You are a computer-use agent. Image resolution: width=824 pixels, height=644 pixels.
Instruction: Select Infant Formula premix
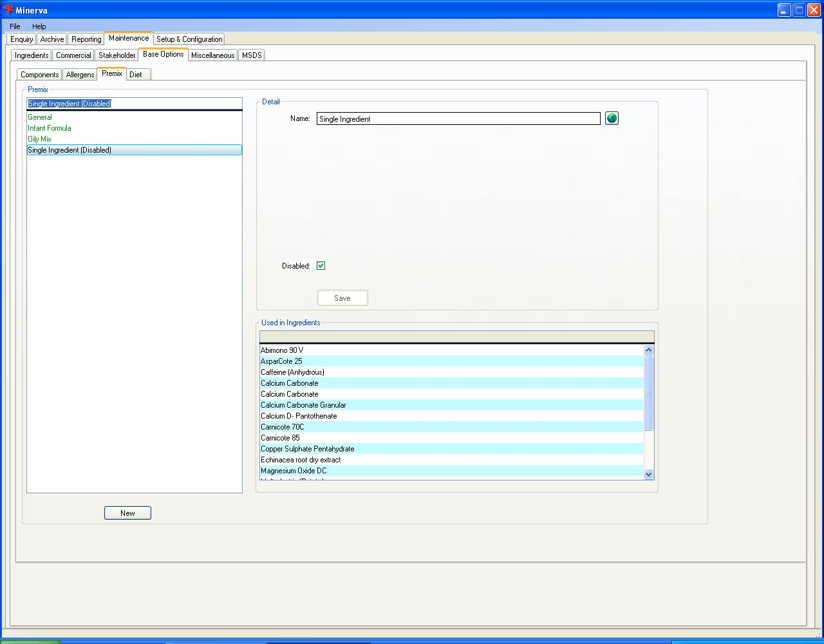[x=135, y=128]
